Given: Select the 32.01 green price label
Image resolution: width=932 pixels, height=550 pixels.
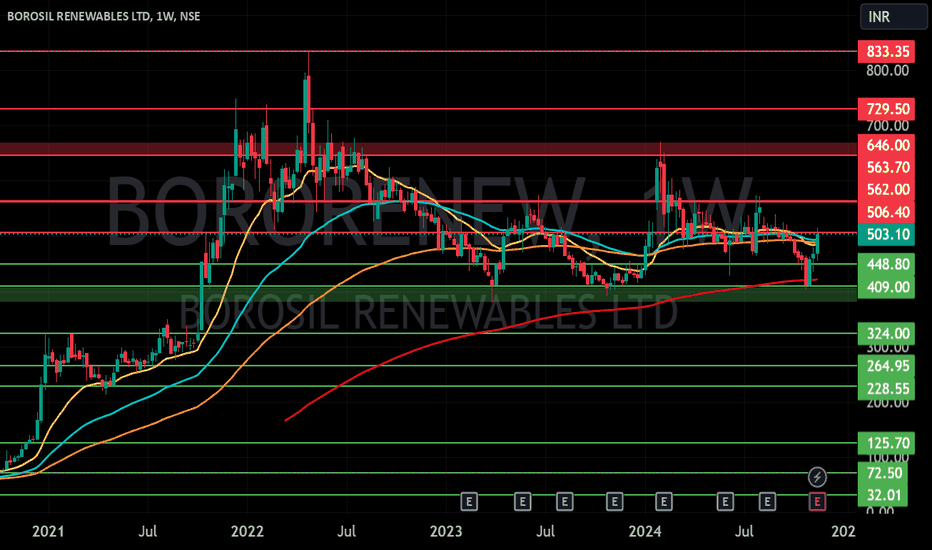Looking at the screenshot, I should pos(884,495).
